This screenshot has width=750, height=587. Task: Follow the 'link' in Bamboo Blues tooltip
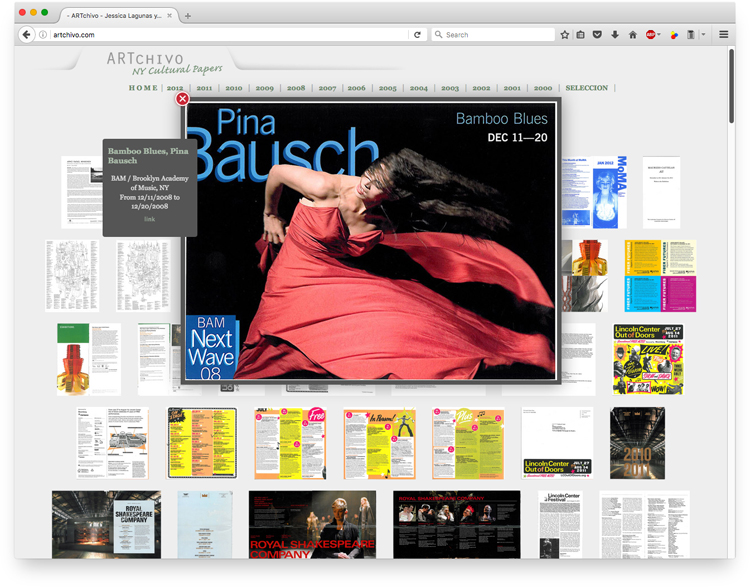coord(150,219)
